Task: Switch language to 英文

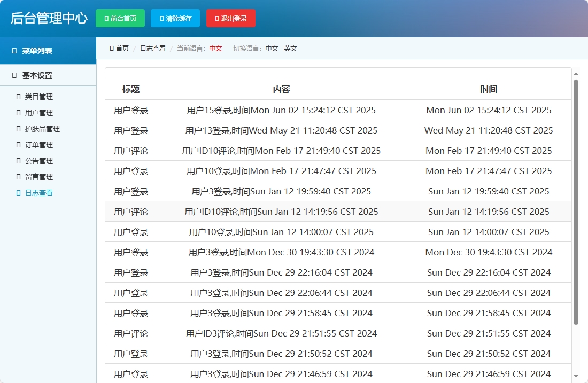Action: 290,48
